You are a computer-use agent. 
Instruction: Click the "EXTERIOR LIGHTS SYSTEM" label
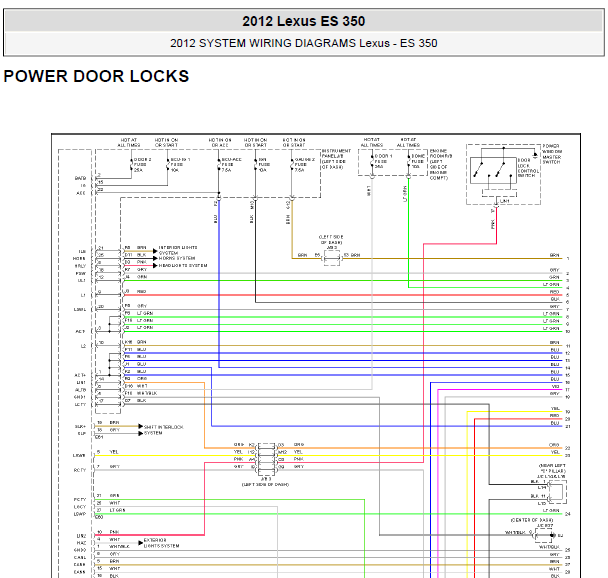[161, 543]
